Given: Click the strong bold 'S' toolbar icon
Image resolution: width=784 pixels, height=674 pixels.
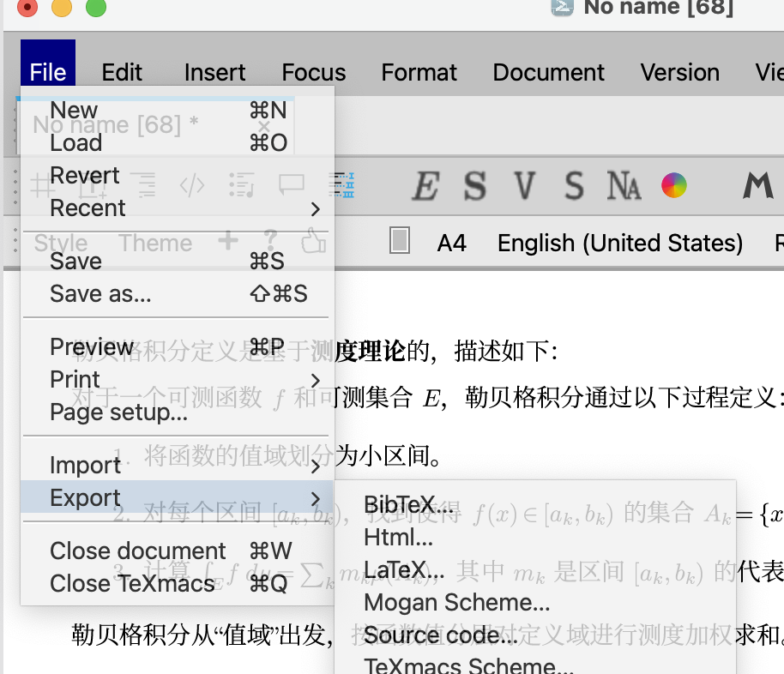Looking at the screenshot, I should coord(474,185).
